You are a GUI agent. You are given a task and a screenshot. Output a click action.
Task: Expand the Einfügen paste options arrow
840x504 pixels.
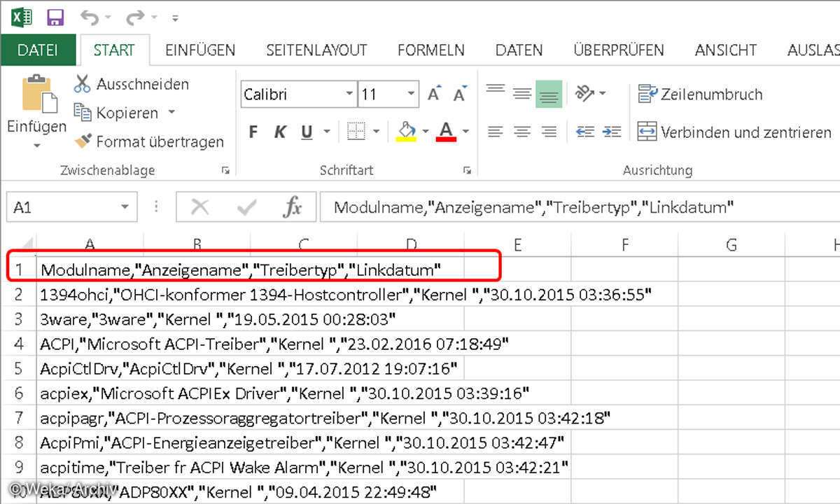(36, 146)
